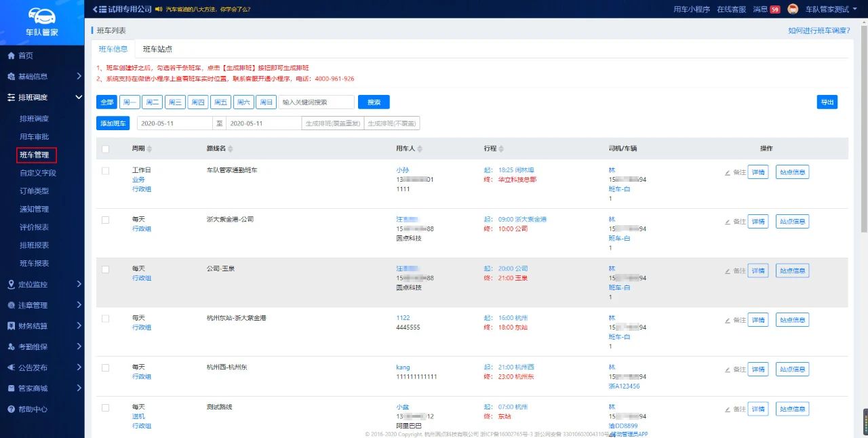868x438 pixels.
Task: Click the pencil 备注 icon in first row
Action: point(728,172)
